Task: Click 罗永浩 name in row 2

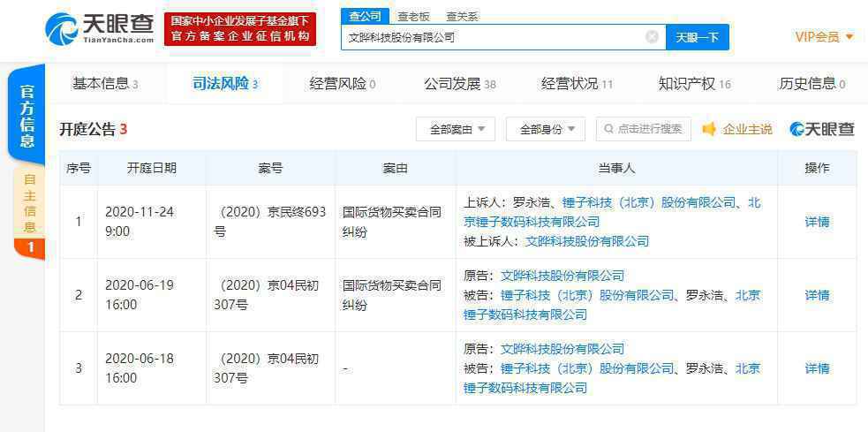Action: pyautogui.click(x=705, y=295)
